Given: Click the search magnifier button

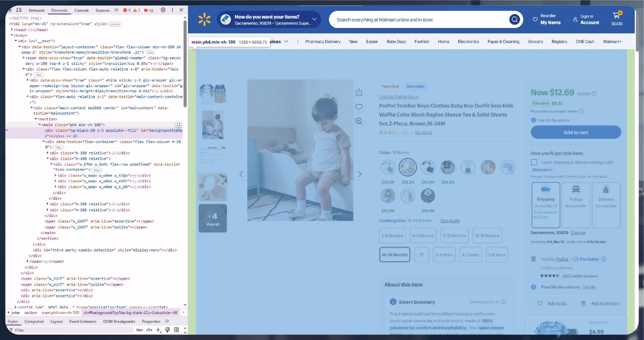Looking at the screenshot, I should pos(514,19).
